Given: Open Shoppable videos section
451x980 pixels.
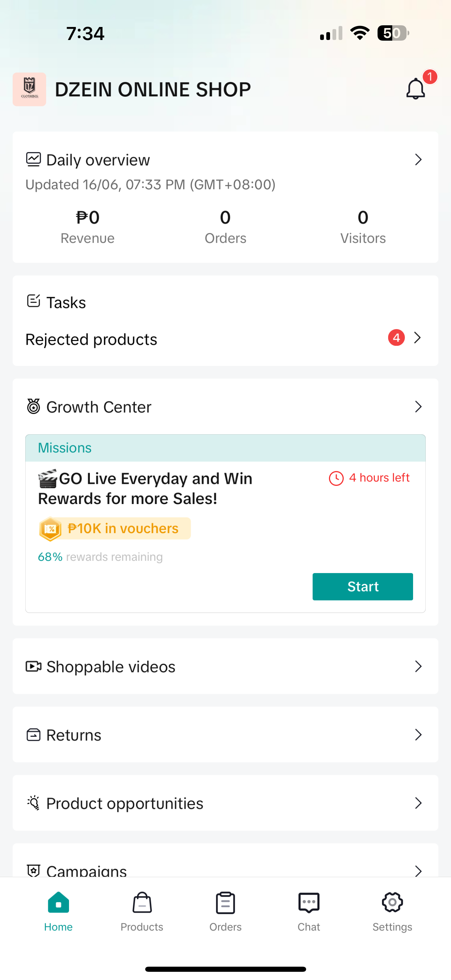Looking at the screenshot, I should pyautogui.click(x=225, y=667).
